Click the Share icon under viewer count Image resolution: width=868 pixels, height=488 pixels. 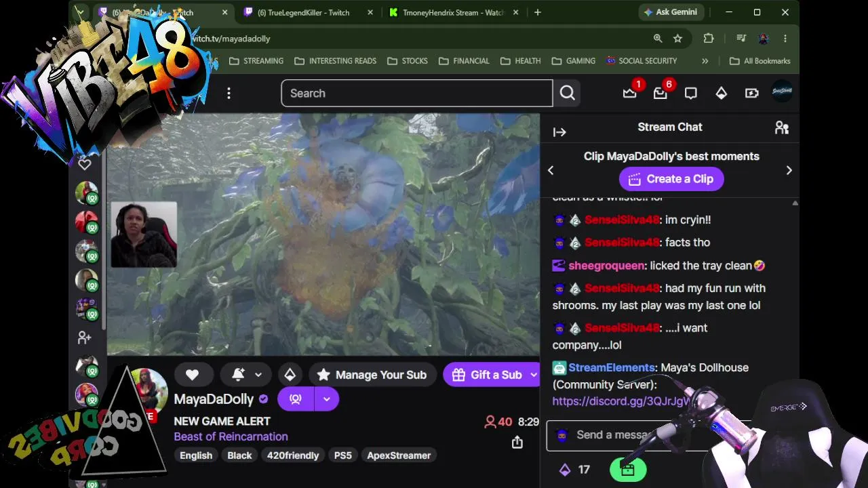pos(517,443)
